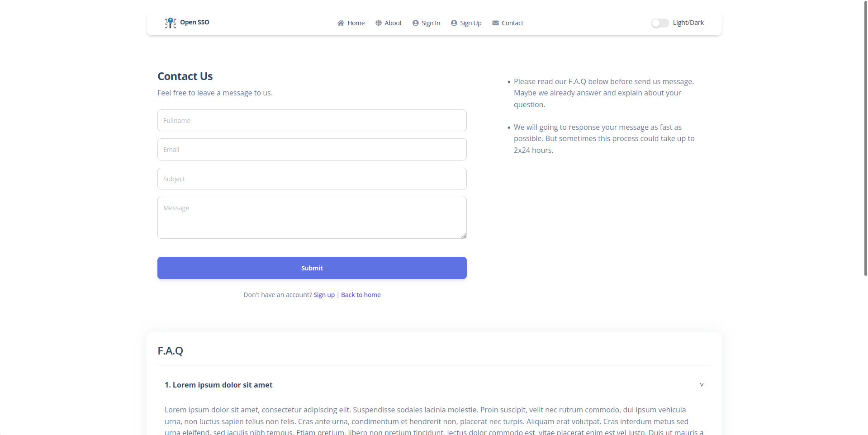Follow the Sign up link below form
868x435 pixels.
pos(324,295)
